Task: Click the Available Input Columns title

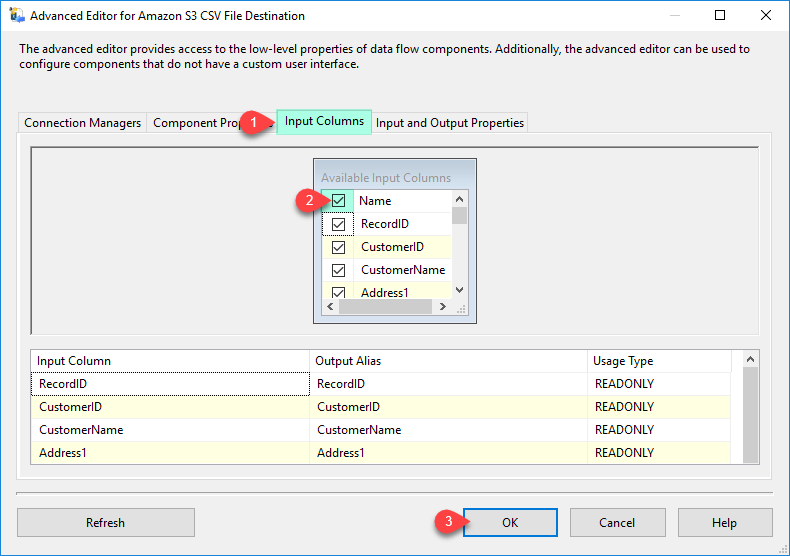Action: (386, 178)
